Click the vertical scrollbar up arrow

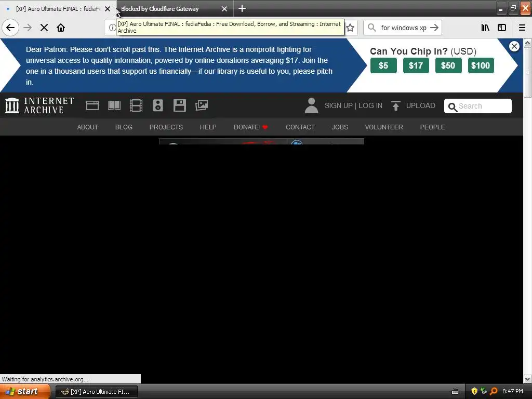pos(528,43)
